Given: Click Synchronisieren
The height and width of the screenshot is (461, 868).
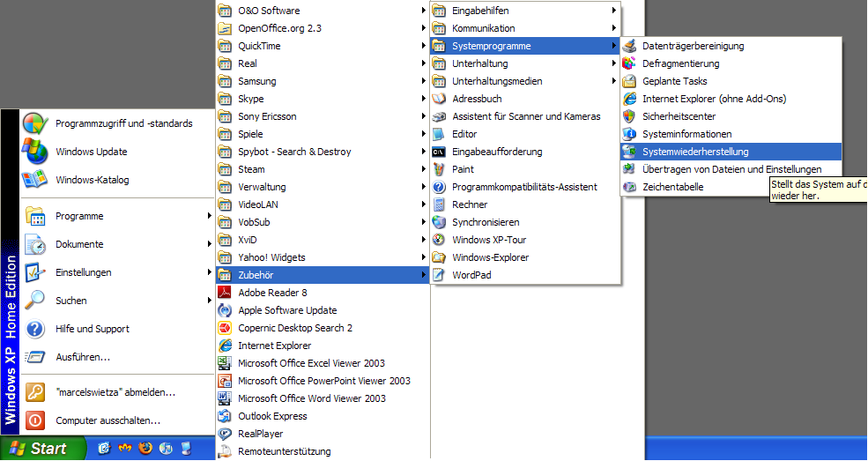Looking at the screenshot, I should click(x=525, y=222).
